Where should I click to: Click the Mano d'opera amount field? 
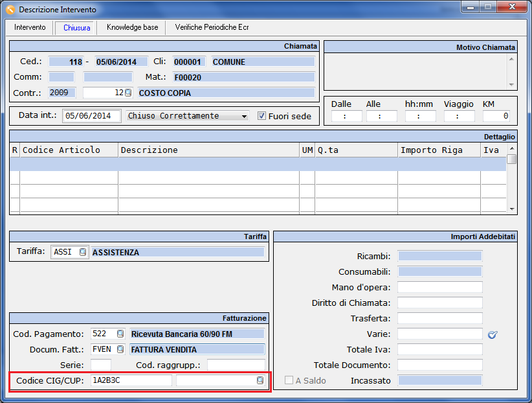[440, 287]
